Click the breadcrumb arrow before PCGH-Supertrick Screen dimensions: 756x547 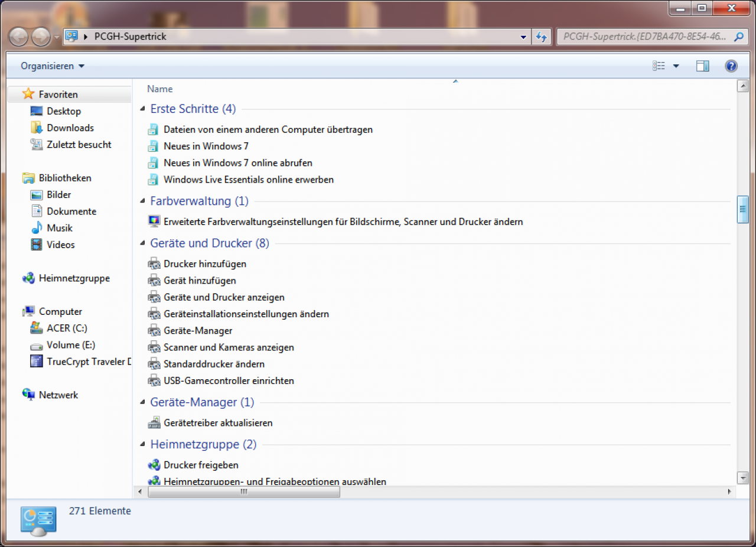86,37
